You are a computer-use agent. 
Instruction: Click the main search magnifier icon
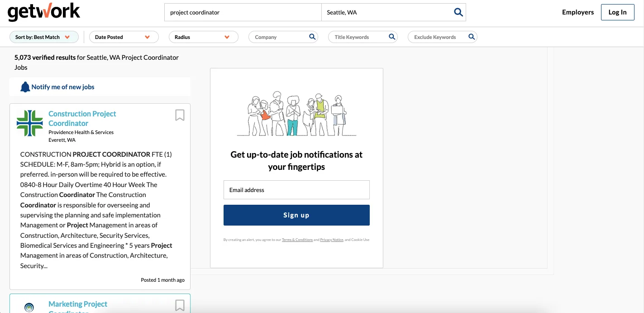(x=458, y=12)
